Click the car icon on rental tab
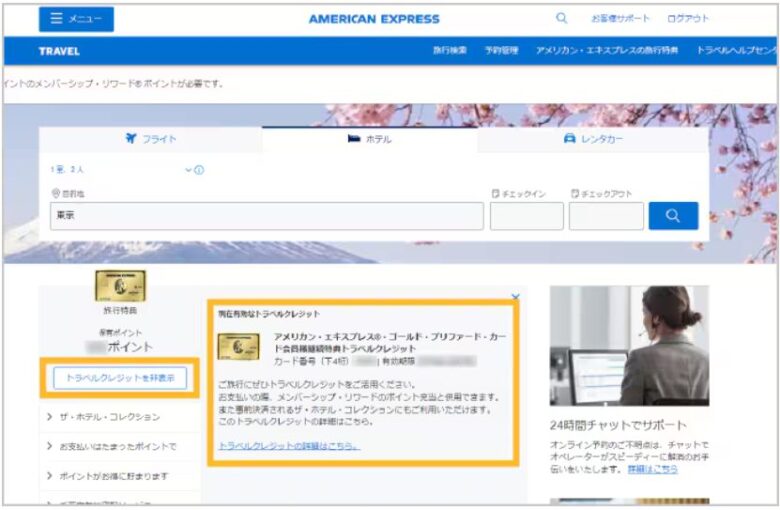The height and width of the screenshot is (510, 780). pyautogui.click(x=570, y=138)
